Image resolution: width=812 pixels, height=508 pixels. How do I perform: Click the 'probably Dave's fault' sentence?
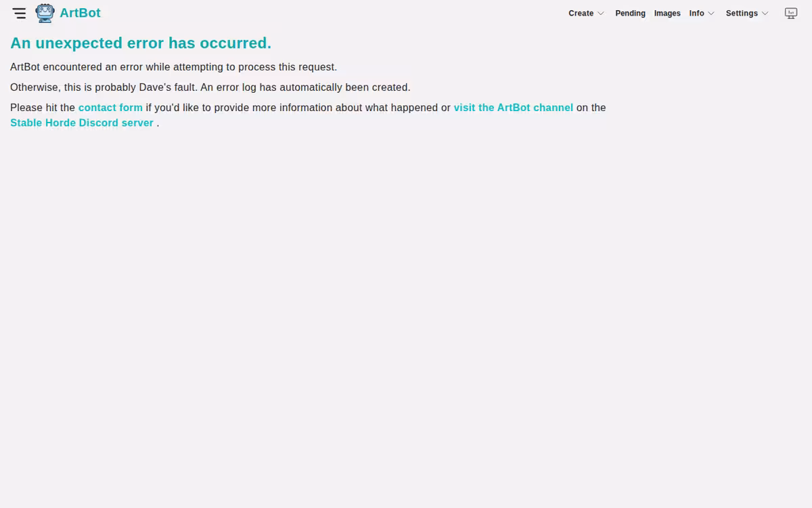pos(210,87)
